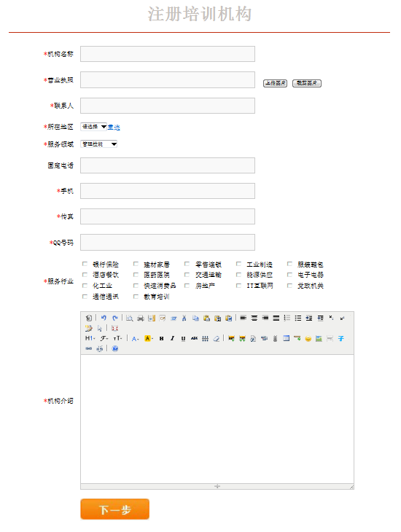This screenshot has height=532, width=401.
Task: Check the IT互联网 industry checkbox
Action: (238, 286)
